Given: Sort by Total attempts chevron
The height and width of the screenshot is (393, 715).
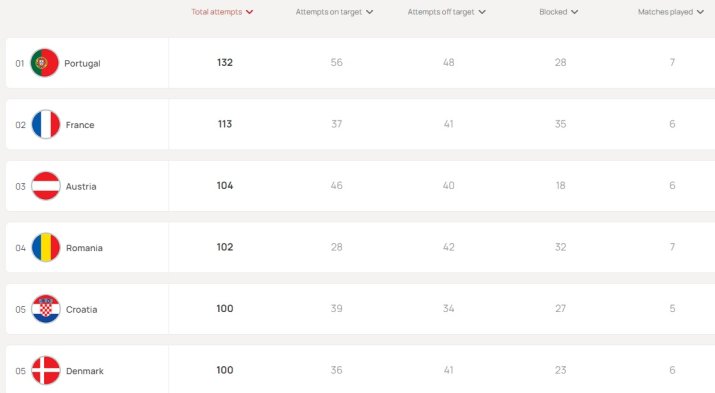Looking at the screenshot, I should coord(249,12).
